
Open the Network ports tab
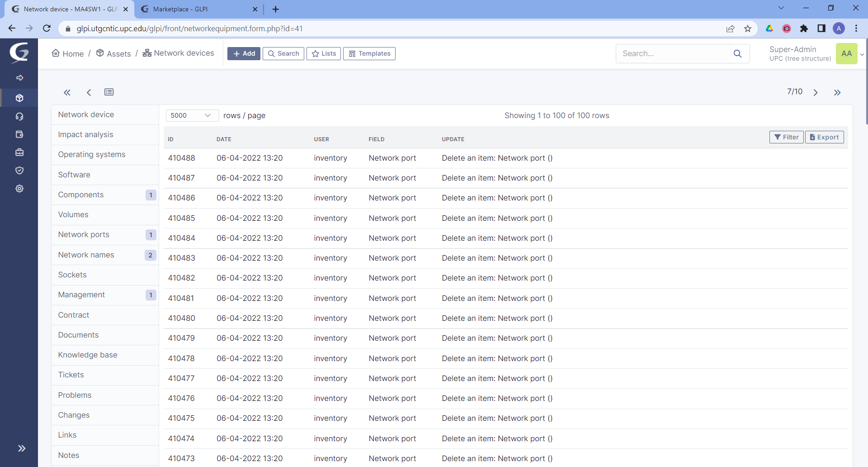[105, 235]
